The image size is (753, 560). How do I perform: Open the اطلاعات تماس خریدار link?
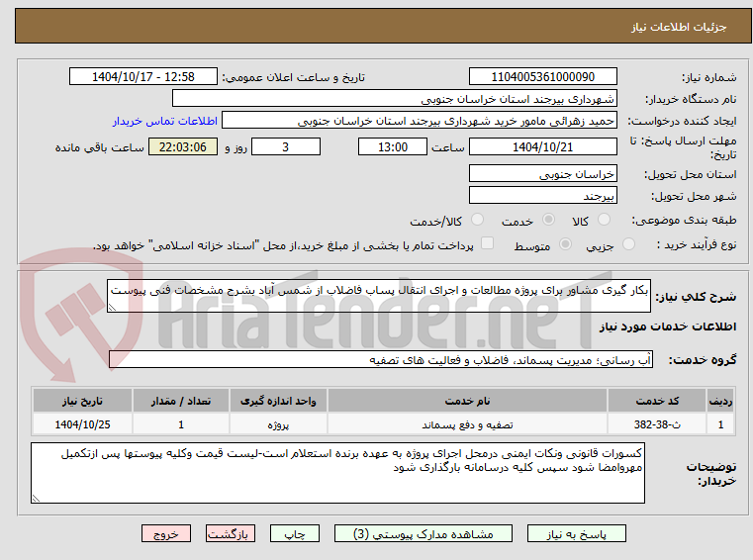click(165, 121)
